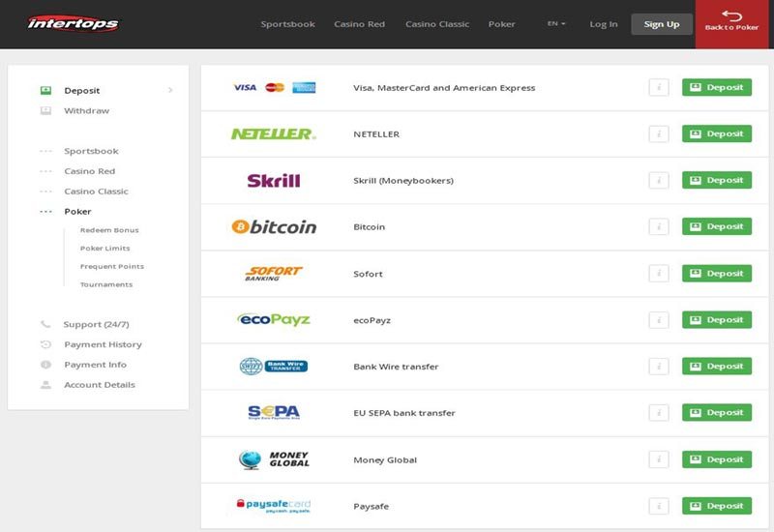Screen dimensions: 774x532
Task: Deposit using Bank Wire transfer
Action: pos(717,367)
